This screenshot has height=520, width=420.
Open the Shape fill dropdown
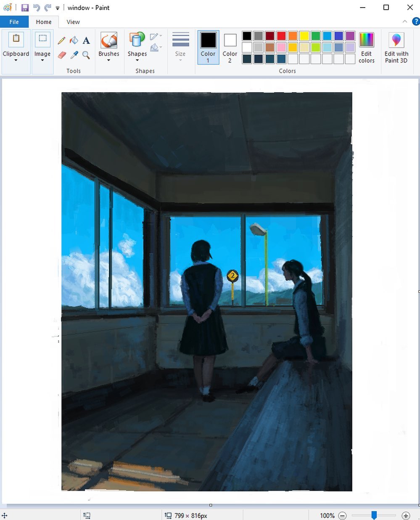156,48
